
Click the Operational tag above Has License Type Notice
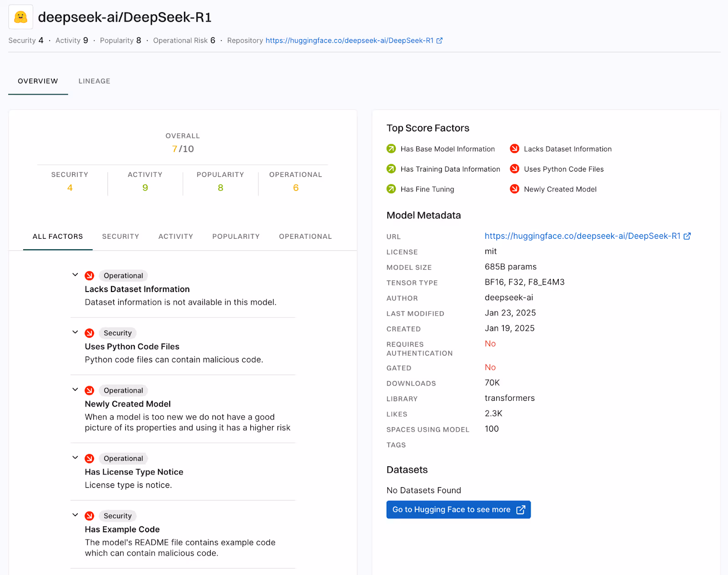point(123,459)
